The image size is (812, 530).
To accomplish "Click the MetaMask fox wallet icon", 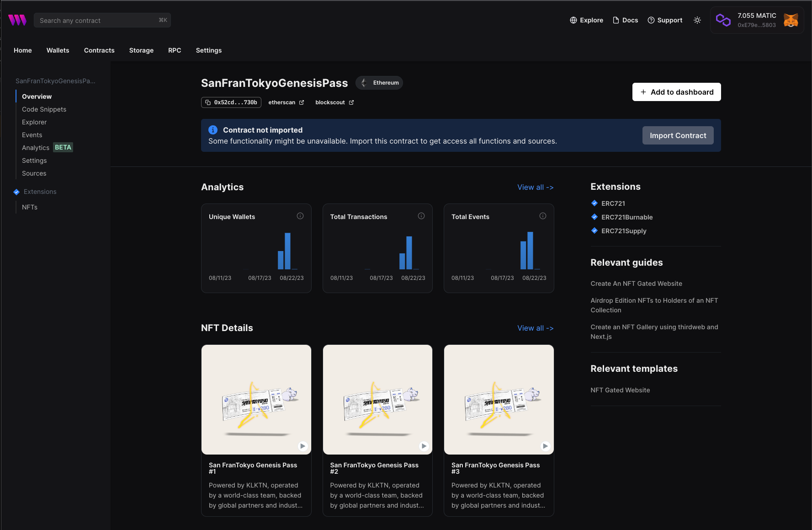I will (791, 20).
